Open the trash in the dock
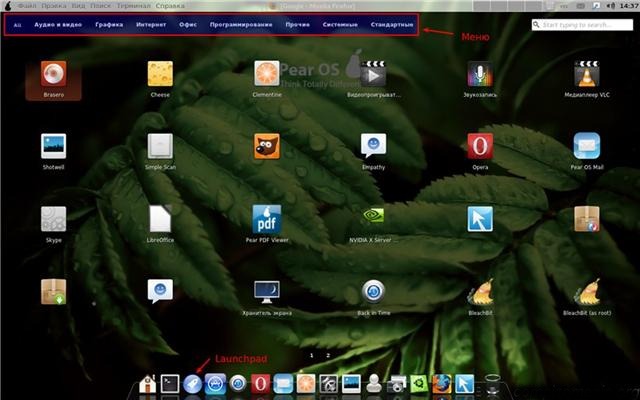The image size is (640, 400). click(x=492, y=384)
